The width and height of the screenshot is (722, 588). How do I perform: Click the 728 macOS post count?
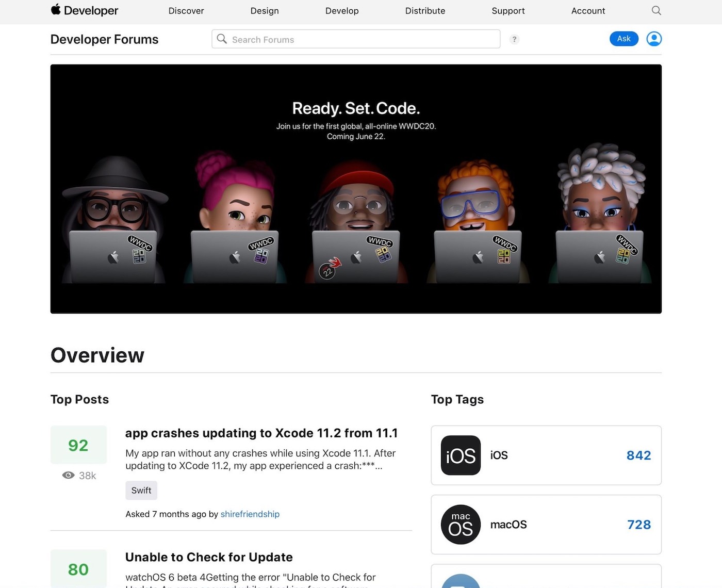pos(639,525)
